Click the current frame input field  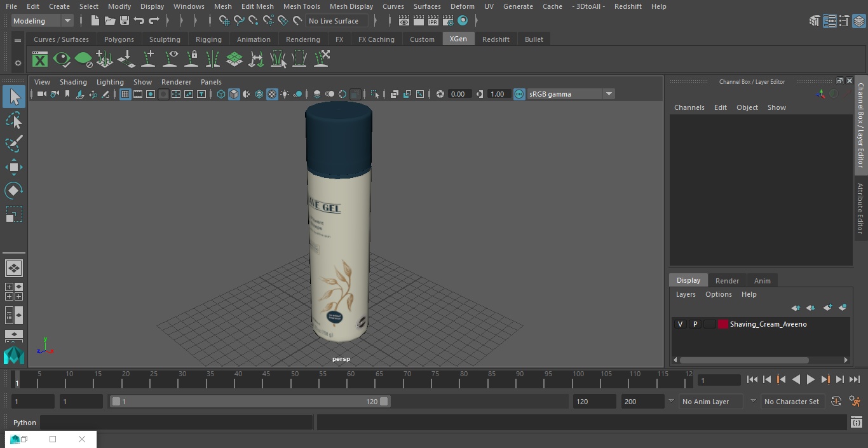pos(719,381)
